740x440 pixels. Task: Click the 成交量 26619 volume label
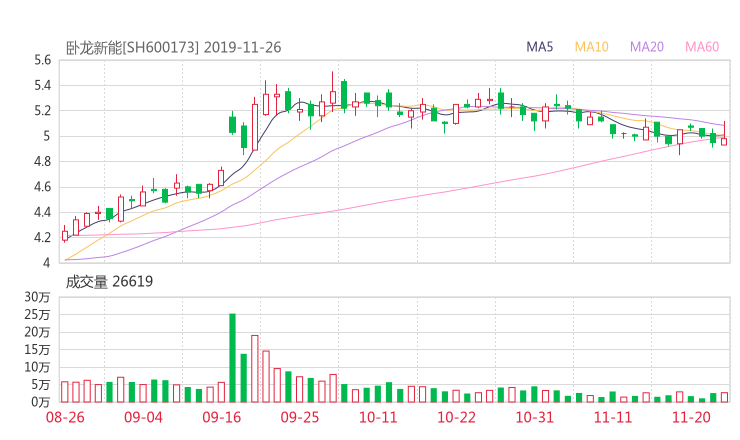[x=109, y=282]
